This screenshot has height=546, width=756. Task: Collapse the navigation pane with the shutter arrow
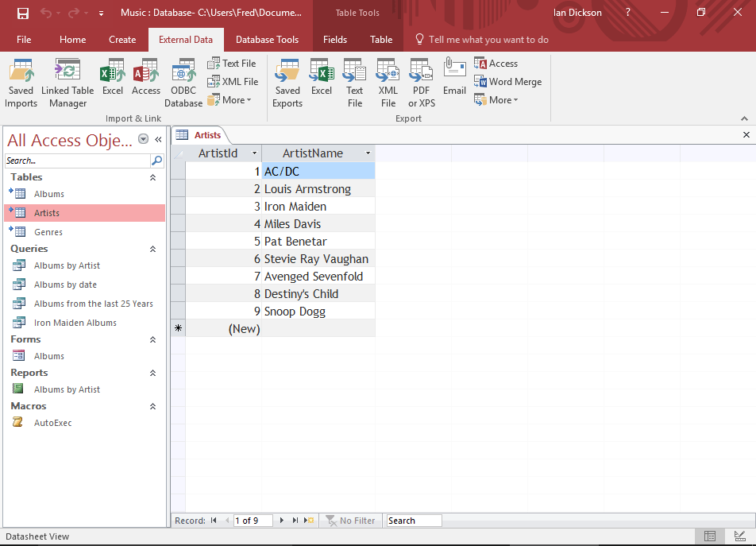157,137
